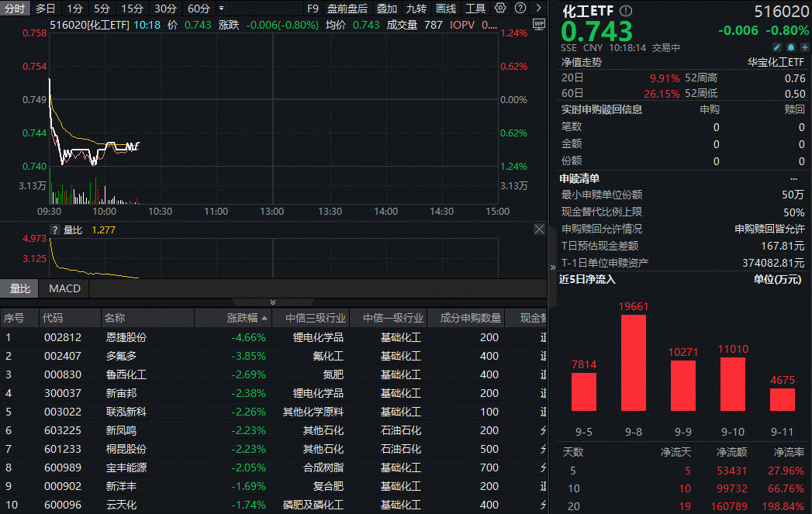Screen dimensions: 812x514
Task: Open the settings gear icon on the toolbar
Action: pos(500,8)
